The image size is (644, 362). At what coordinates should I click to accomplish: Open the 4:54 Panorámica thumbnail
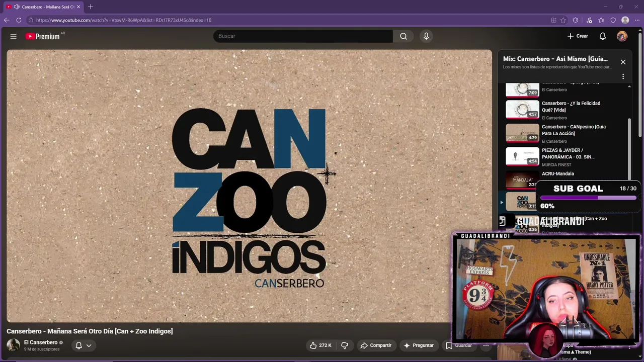click(522, 156)
